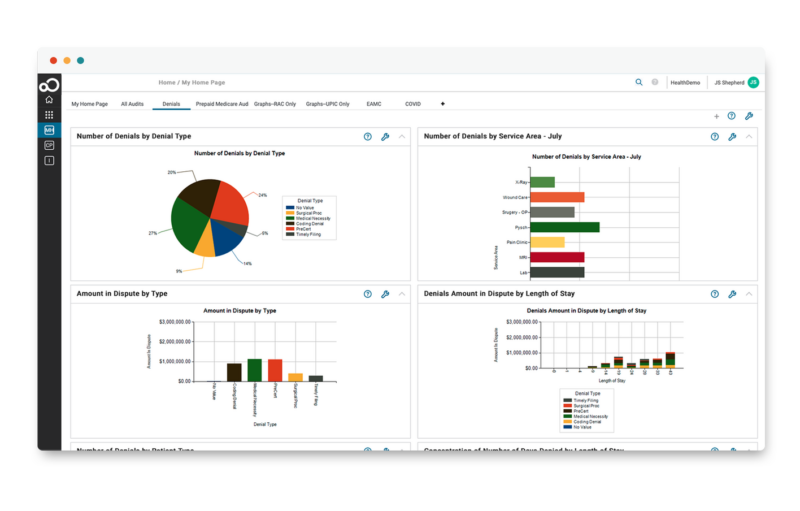Click the search magnifier icon

(639, 82)
